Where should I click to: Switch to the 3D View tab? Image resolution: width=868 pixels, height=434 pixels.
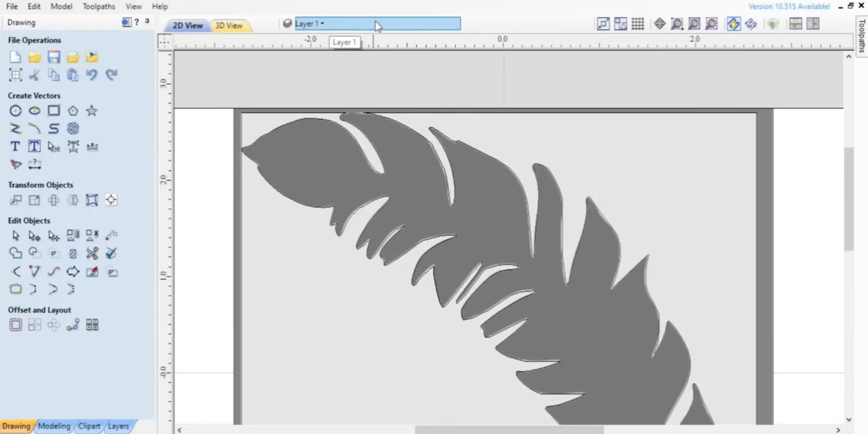click(x=230, y=25)
